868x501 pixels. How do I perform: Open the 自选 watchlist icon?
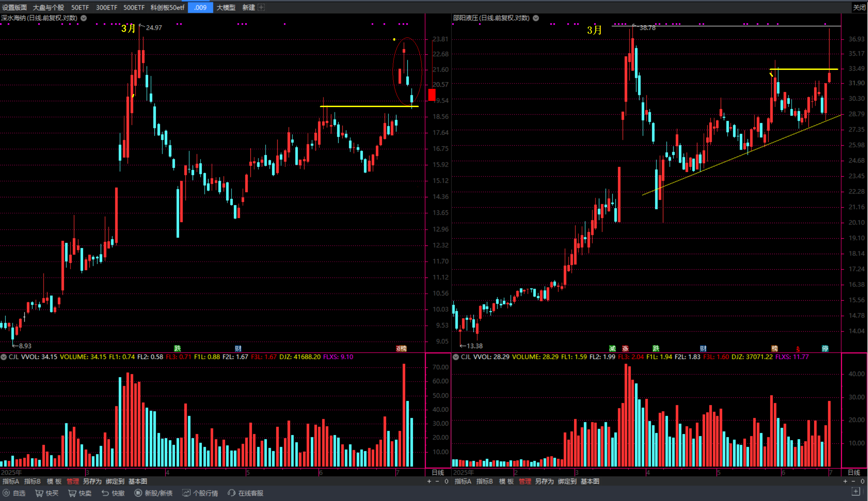point(6,493)
